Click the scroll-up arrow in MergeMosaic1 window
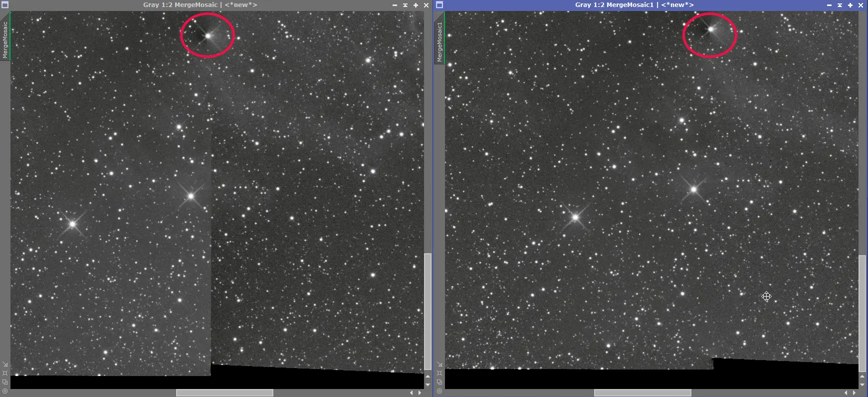 point(862,376)
